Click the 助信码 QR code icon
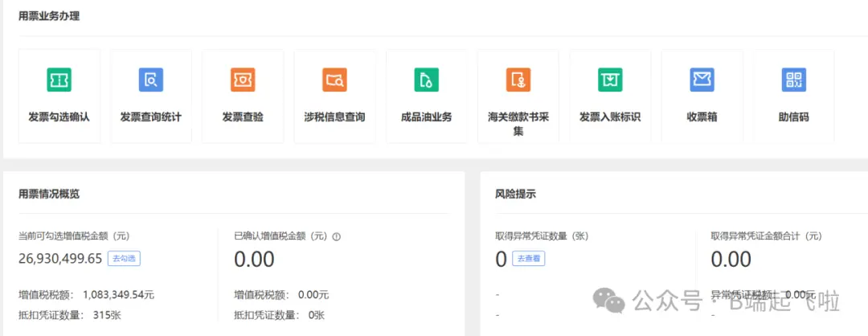 point(793,80)
